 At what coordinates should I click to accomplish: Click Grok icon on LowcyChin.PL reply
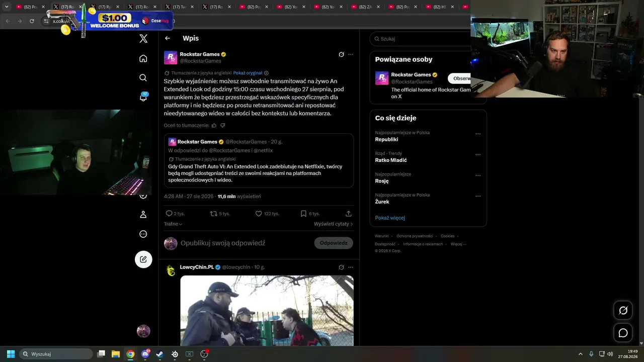pyautogui.click(x=341, y=267)
